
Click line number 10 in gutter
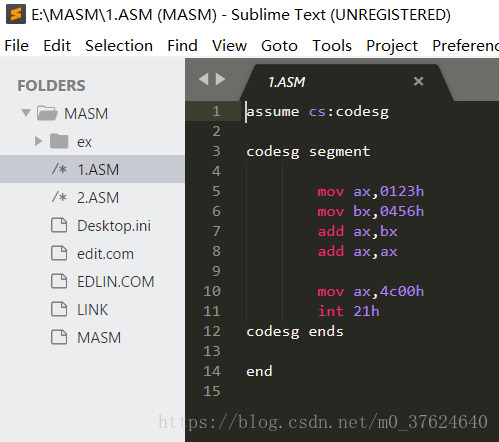click(212, 291)
